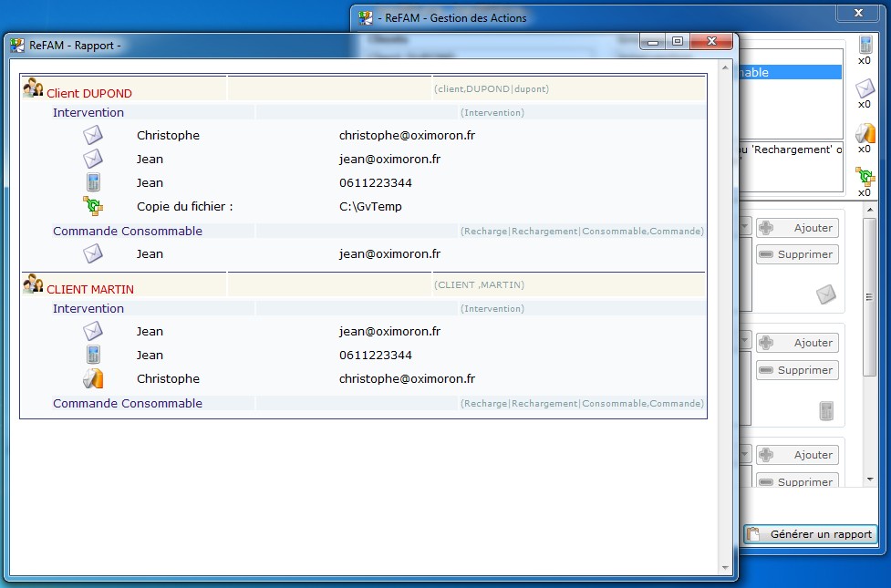Click the CLIENT MARTIN people icon

[33, 284]
